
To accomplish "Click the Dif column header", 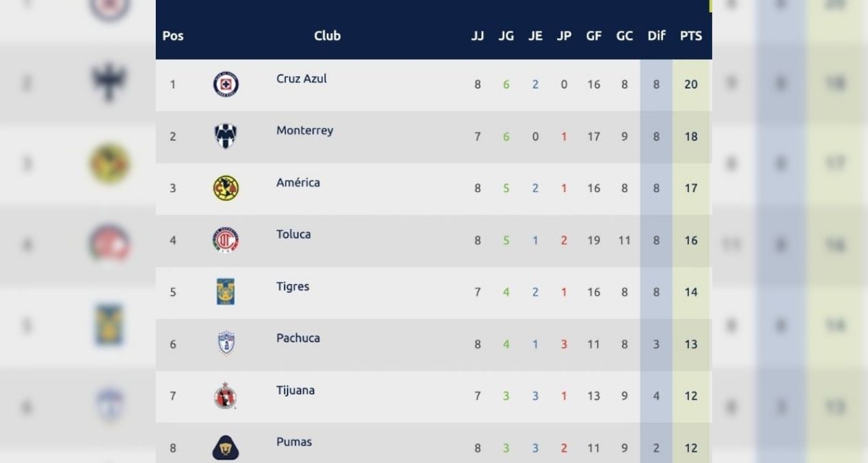I will click(x=657, y=36).
